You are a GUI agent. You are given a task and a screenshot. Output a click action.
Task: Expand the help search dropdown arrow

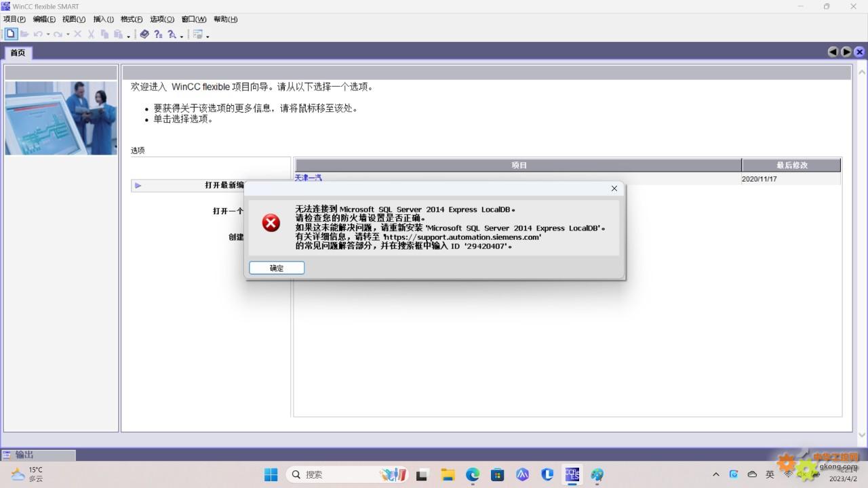[x=182, y=36]
